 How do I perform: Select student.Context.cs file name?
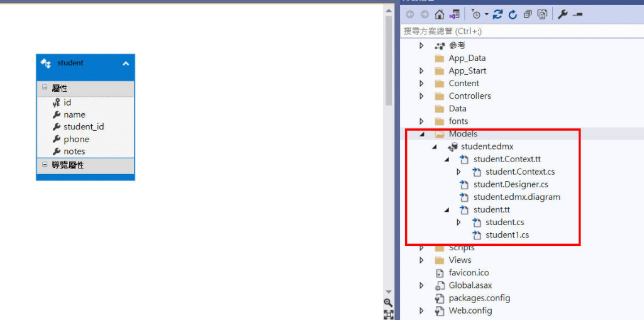520,171
